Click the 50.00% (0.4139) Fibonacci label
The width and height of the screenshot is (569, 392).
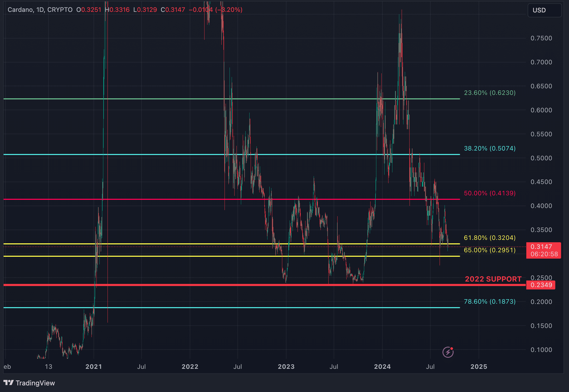490,193
